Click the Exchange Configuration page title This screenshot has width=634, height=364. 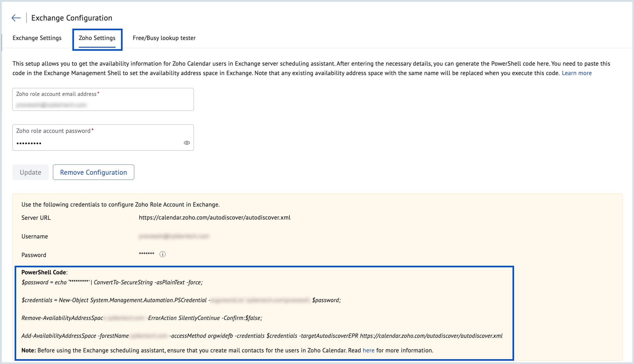click(72, 18)
